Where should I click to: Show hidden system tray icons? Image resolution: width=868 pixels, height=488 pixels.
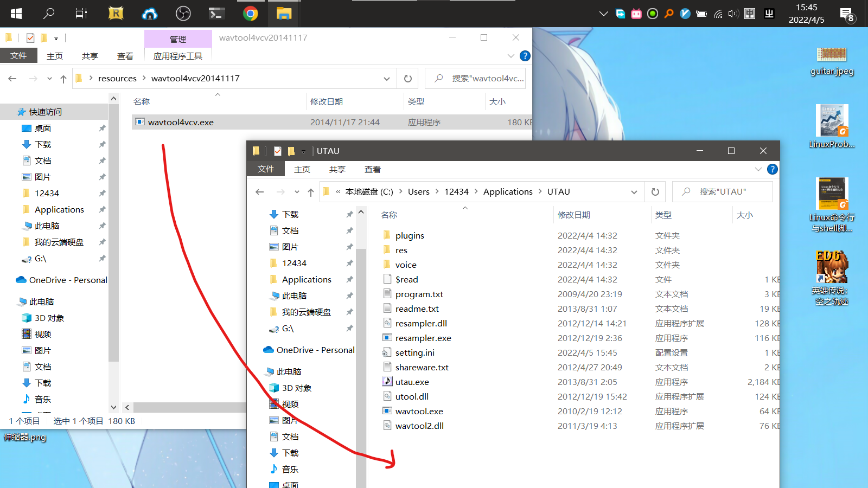click(603, 14)
